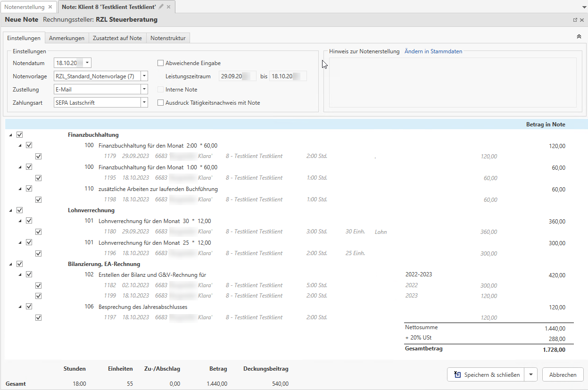
Task: Close the Note Klient 8 tab
Action: tap(169, 7)
